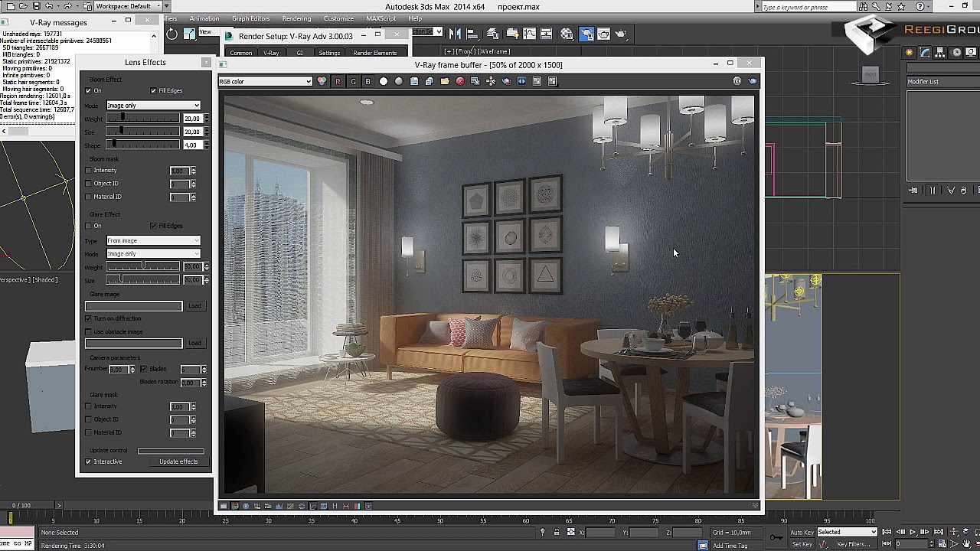Click the main toolbar render teapot
This screenshot has height=551, width=980.
pos(621,34)
